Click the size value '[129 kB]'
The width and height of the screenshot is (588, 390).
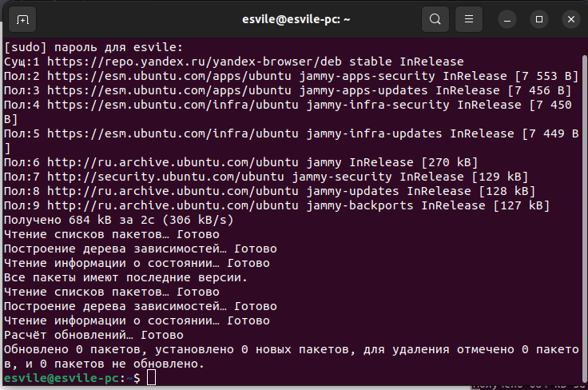click(500, 177)
